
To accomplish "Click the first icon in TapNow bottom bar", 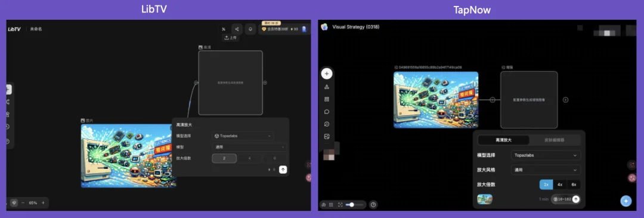I will point(323,204).
